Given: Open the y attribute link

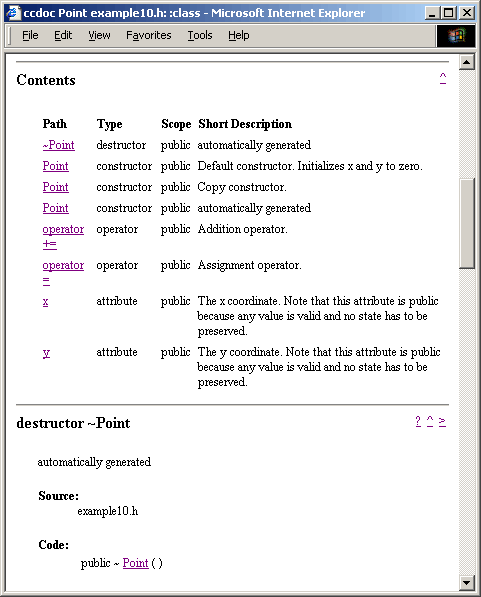Looking at the screenshot, I should tap(46, 353).
